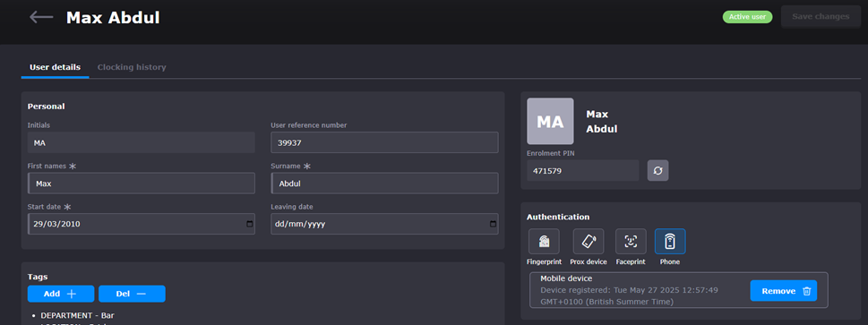Click the 'Tags' section heading
This screenshot has width=868, height=325.
(x=38, y=277)
